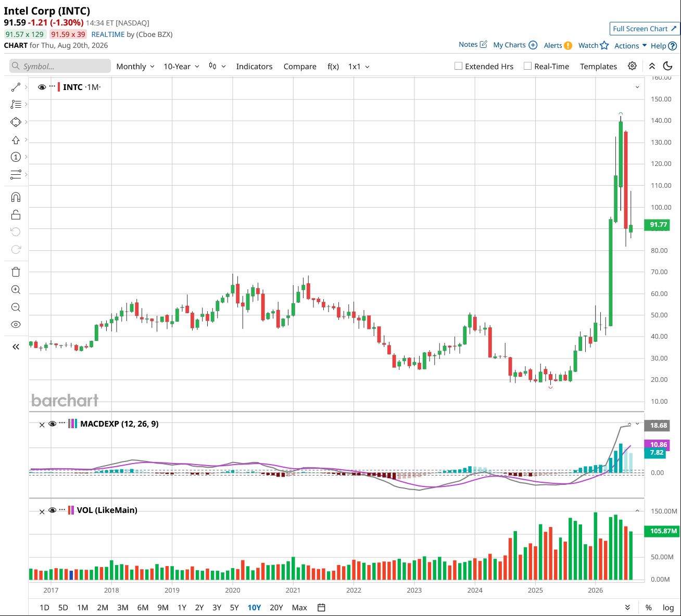Image resolution: width=681 pixels, height=616 pixels.
Task: Select the Fibonacci retracement tool
Action: click(x=16, y=104)
